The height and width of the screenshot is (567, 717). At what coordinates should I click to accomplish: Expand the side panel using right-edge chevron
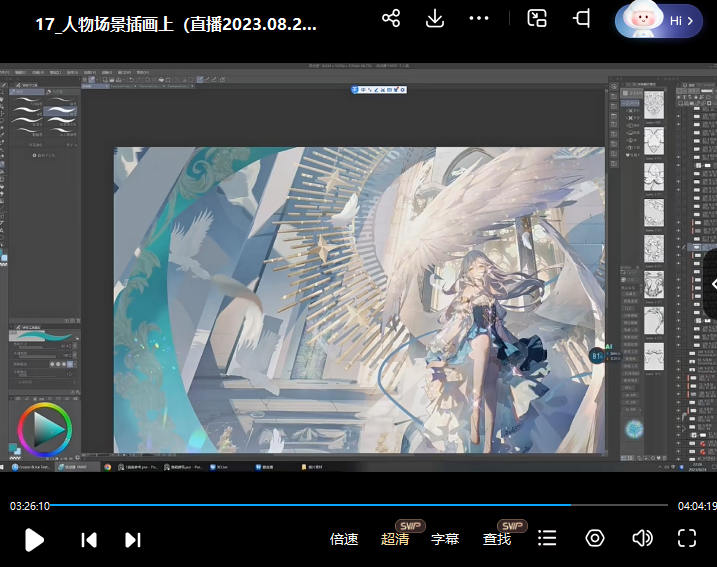(x=710, y=285)
